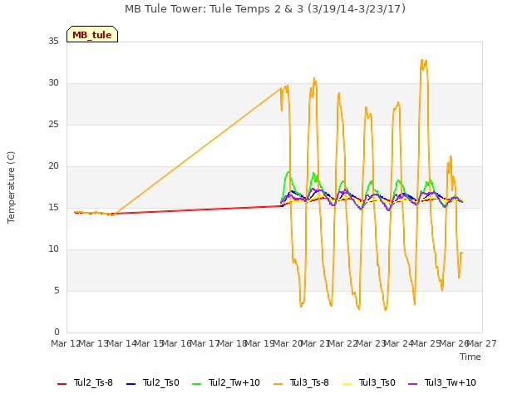This screenshot has width=532, height=399.
Task: Click the yellow Tul3_Ts0 legend swatch
Action: (x=347, y=384)
